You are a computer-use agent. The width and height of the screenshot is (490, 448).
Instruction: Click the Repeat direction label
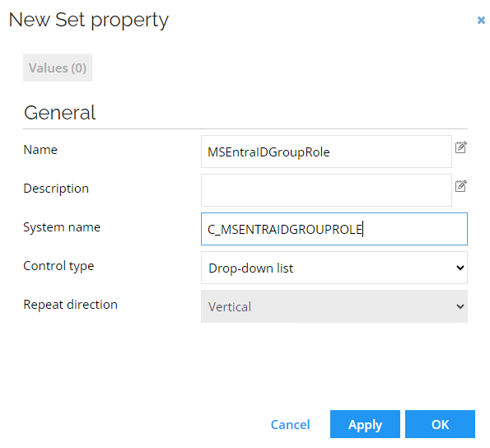(70, 305)
